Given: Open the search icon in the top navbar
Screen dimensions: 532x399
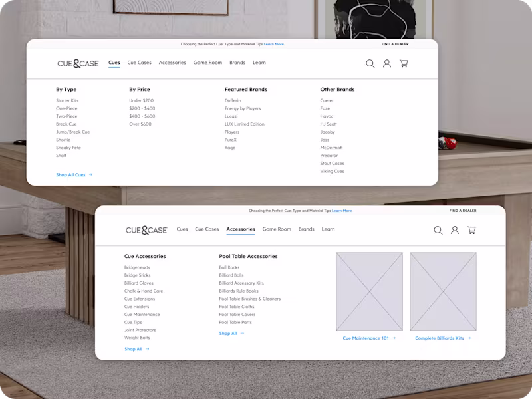Looking at the screenshot, I should coord(371,64).
